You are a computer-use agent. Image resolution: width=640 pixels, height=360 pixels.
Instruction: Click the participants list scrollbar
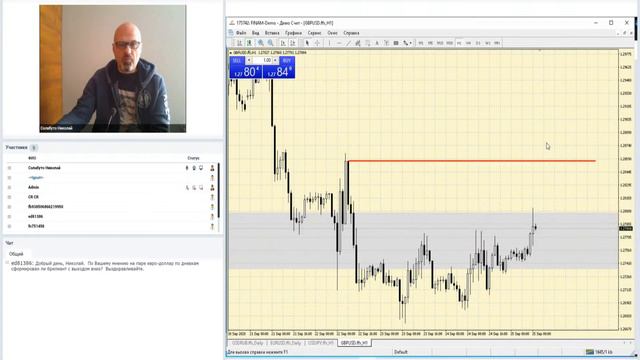pos(219,190)
